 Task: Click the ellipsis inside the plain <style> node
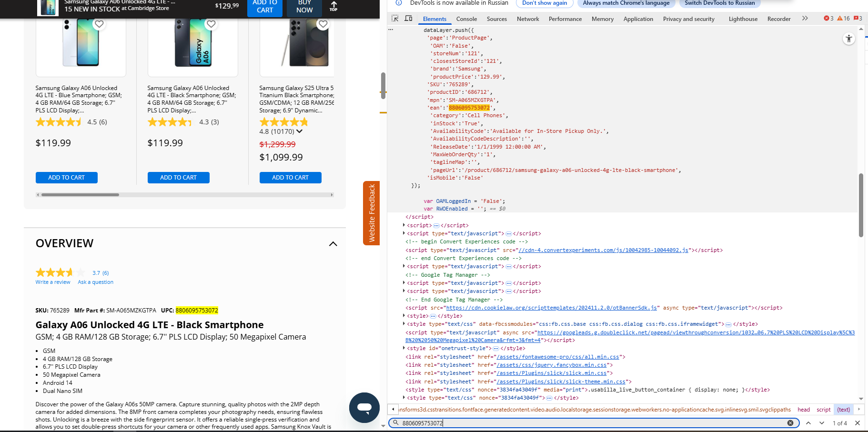pos(433,316)
